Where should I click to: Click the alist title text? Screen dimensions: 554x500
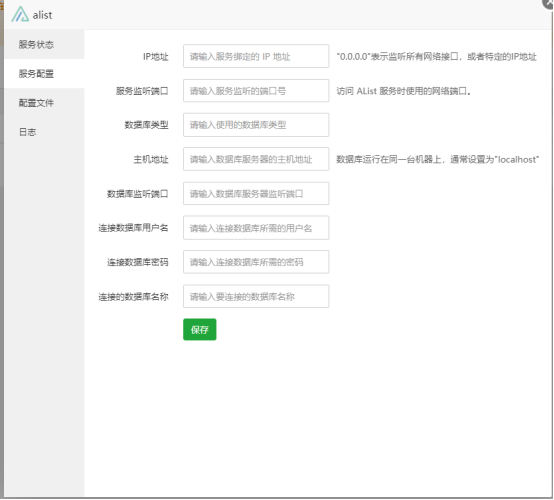[x=42, y=15]
